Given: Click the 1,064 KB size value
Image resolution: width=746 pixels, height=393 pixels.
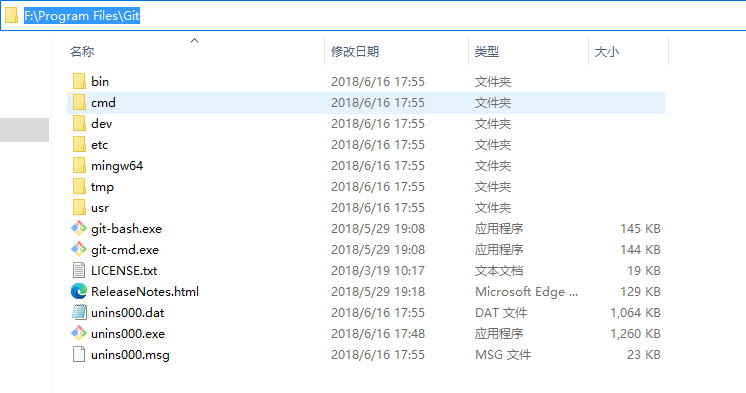Looking at the screenshot, I should [635, 312].
